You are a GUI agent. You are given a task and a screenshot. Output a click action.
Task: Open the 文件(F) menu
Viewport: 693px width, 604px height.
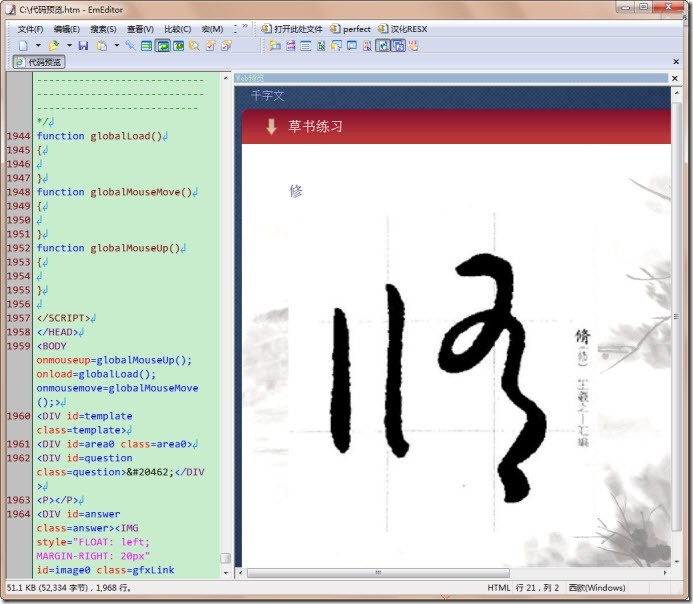tap(30, 29)
